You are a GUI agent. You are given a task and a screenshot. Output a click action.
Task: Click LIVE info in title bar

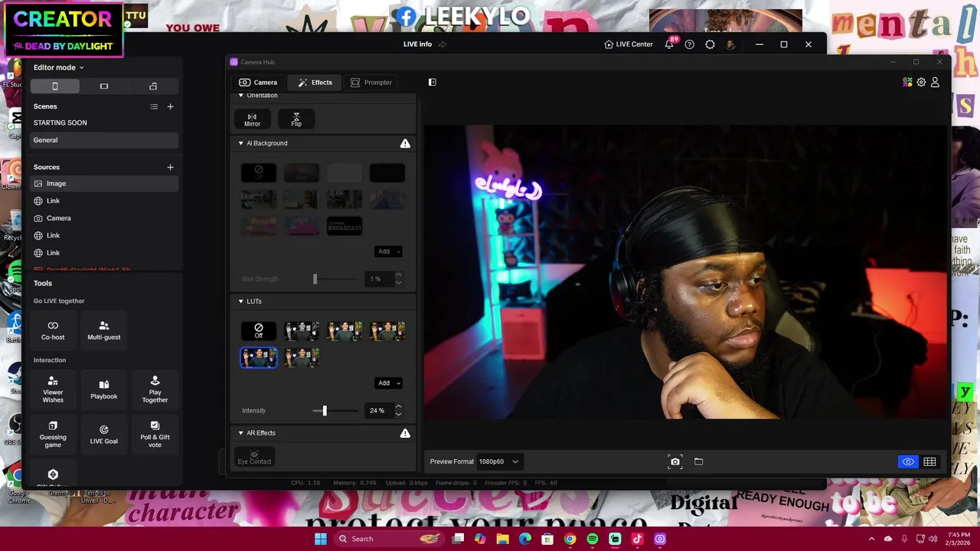click(417, 44)
